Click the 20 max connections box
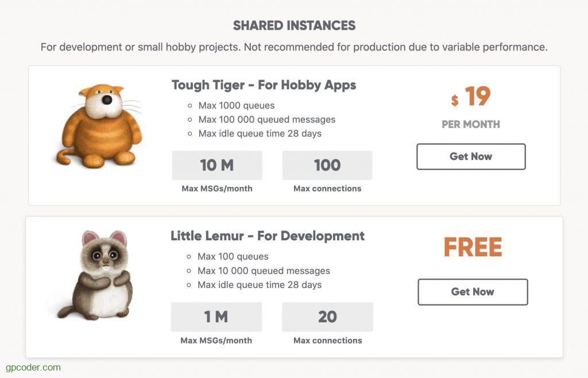This screenshot has width=588, height=378. [327, 317]
